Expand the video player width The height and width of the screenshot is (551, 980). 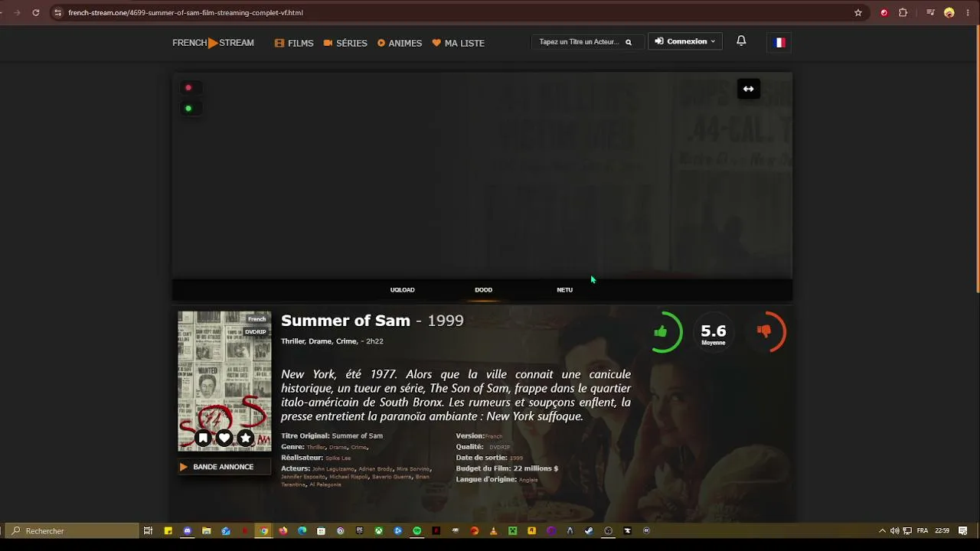pyautogui.click(x=748, y=89)
